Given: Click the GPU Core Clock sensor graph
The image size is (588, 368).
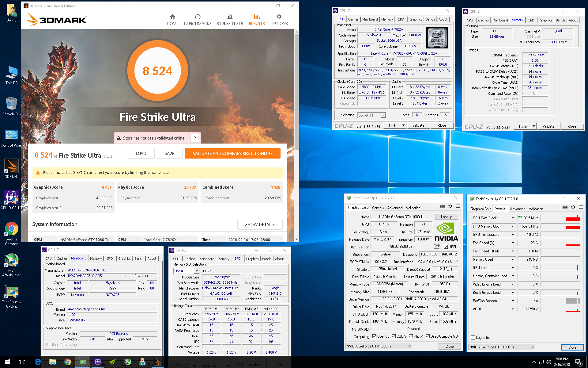Looking at the screenshot, I should pos(560,218).
